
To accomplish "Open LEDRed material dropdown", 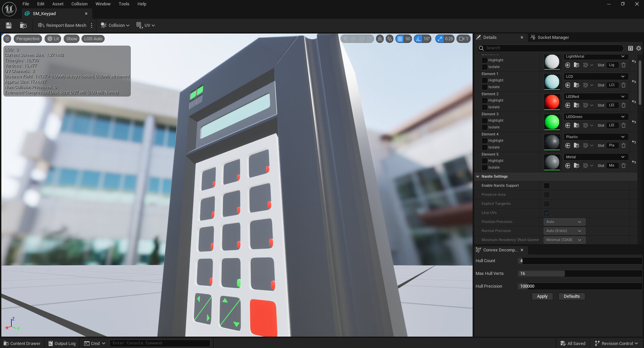I will point(595,97).
